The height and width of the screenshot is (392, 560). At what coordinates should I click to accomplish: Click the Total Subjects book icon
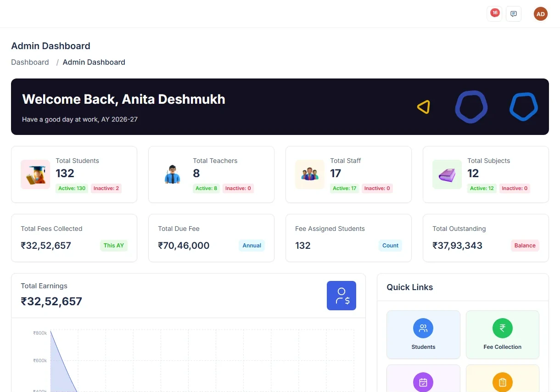(x=447, y=174)
